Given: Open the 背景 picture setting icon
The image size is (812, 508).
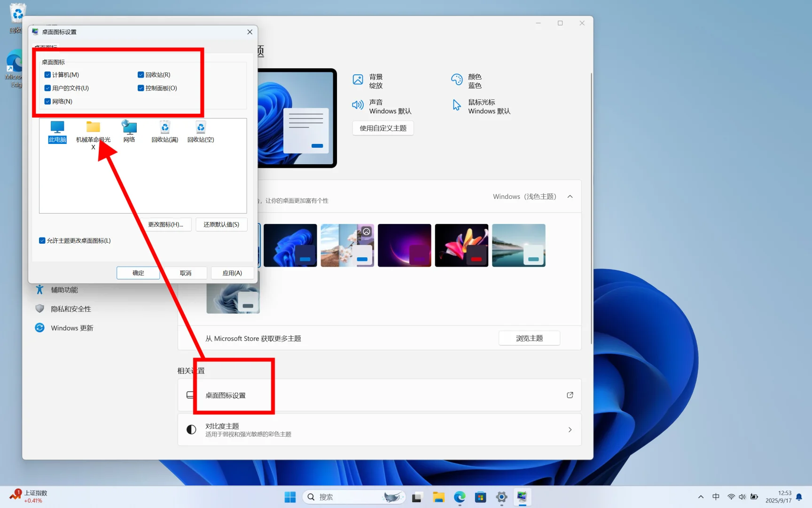Looking at the screenshot, I should 358,79.
